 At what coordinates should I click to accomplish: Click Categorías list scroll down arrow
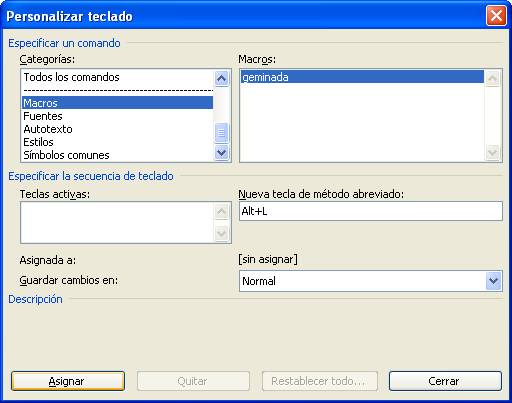point(221,153)
